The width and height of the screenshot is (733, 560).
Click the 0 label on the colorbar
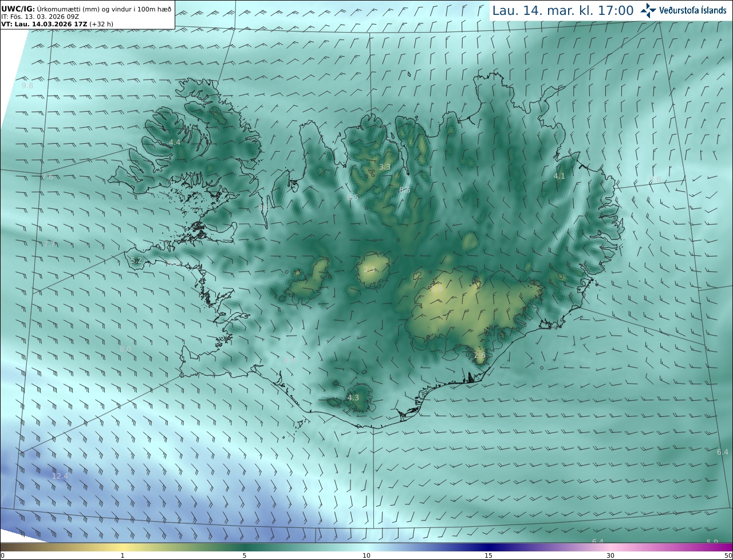pos(2,555)
